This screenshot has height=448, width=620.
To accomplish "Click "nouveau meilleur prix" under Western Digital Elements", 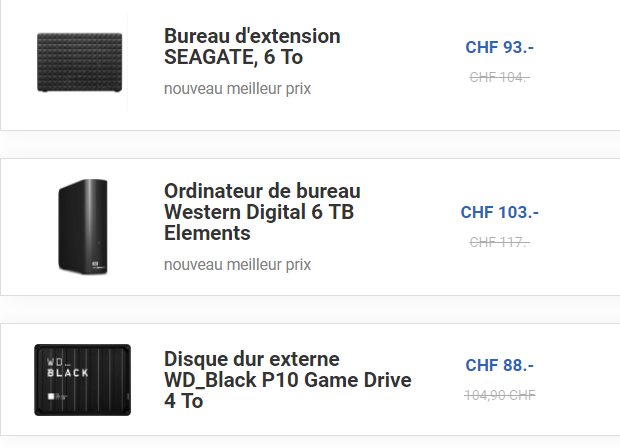I will point(237,264).
